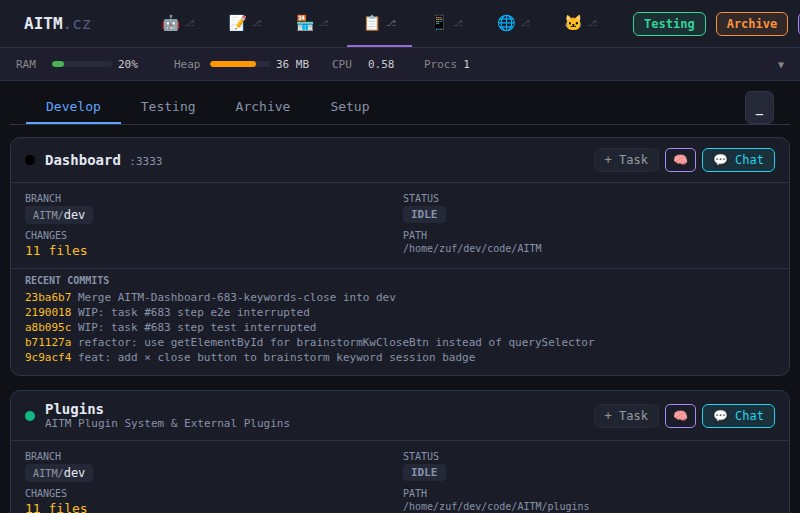
Task: Select commit 23ba6b7 Merge AITM-Dashboard-683
Action: point(210,298)
